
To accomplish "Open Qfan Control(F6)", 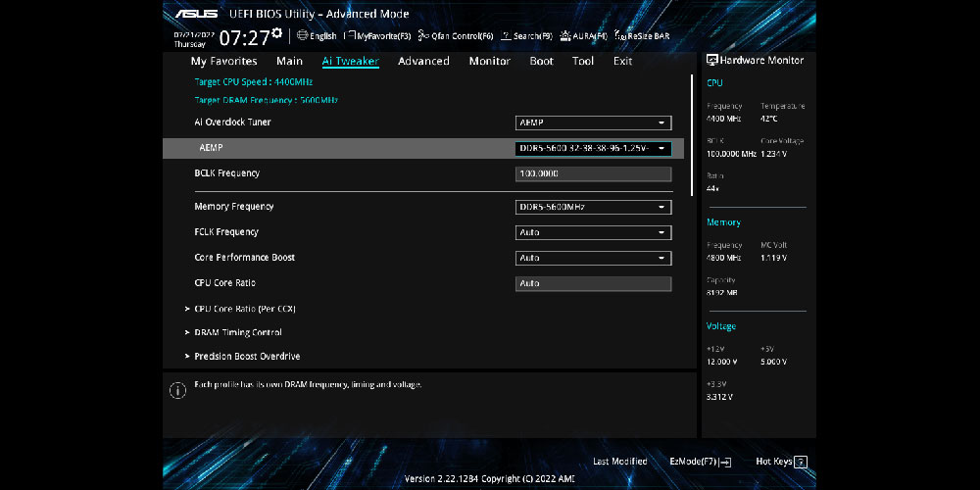I will 456,36.
